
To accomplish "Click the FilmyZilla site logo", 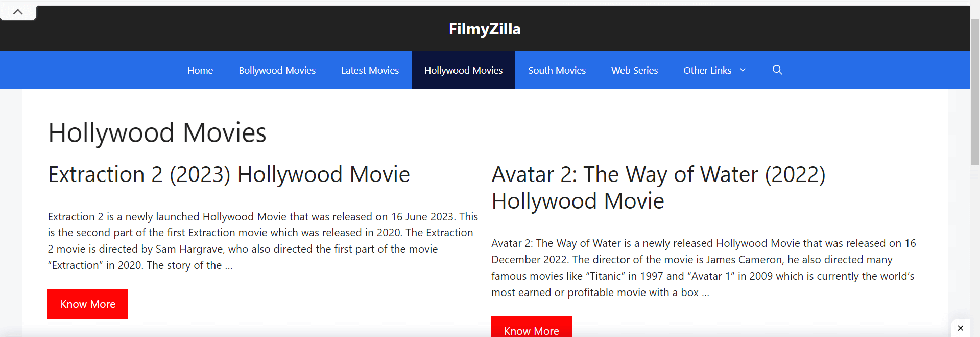I will tap(484, 29).
